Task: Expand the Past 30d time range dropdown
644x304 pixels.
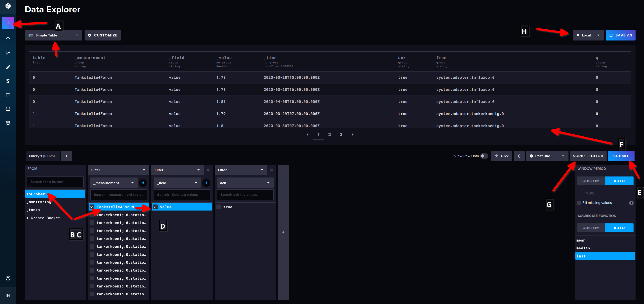Action: (x=547, y=156)
